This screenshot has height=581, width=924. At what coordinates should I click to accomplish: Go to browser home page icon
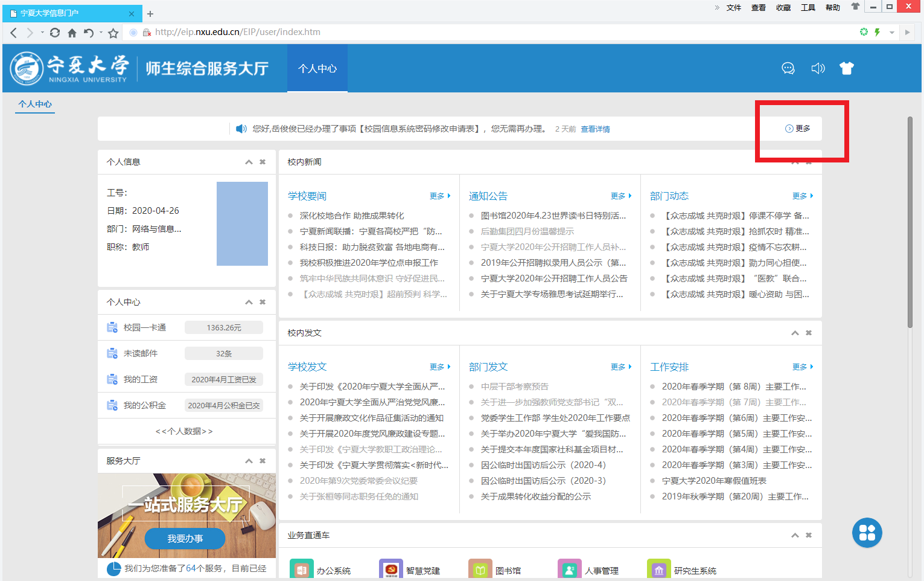coord(72,33)
